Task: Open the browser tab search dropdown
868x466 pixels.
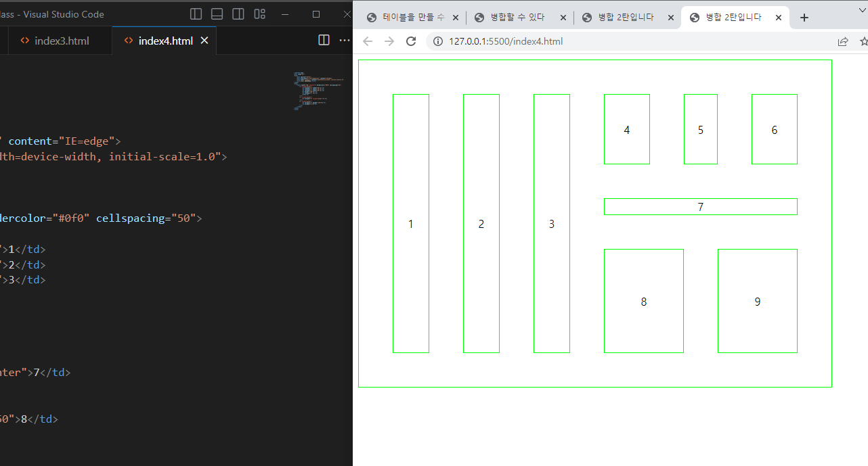Action: (863, 9)
